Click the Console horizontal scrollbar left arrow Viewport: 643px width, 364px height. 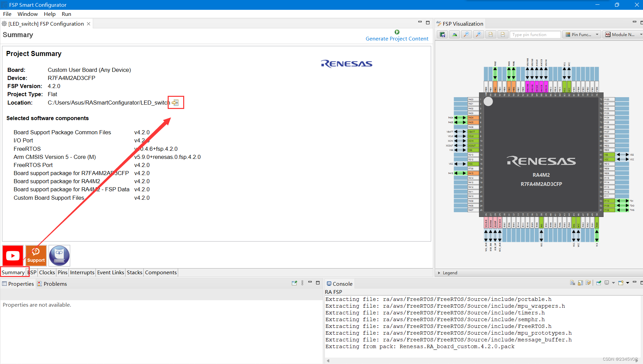tap(328, 361)
